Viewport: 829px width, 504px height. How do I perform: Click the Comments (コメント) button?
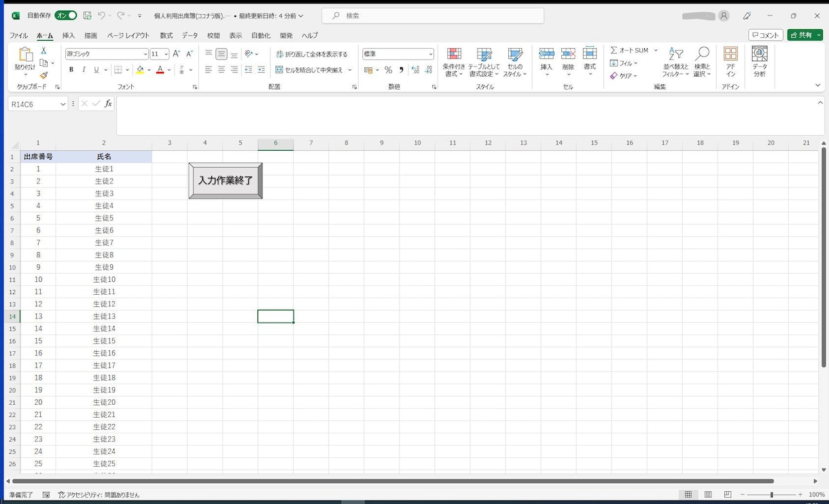[x=766, y=35]
